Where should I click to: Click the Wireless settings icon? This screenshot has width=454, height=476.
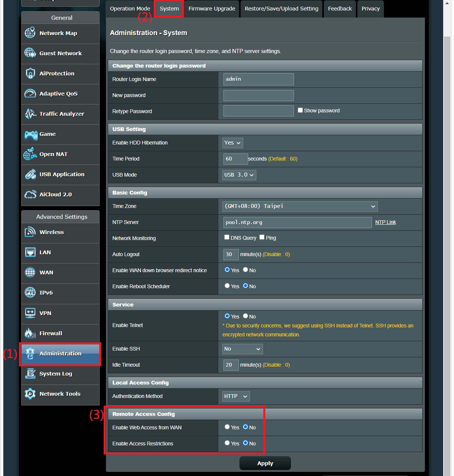coord(30,232)
